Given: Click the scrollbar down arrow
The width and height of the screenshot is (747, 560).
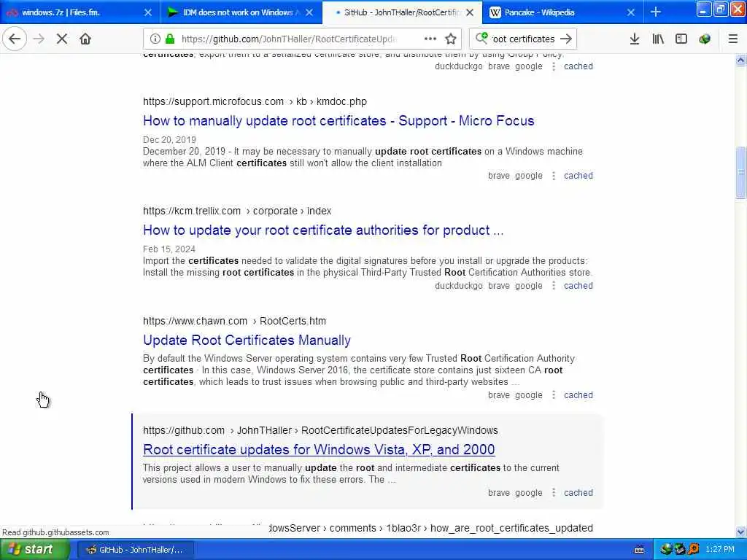Looking at the screenshot, I should pos(741,532).
